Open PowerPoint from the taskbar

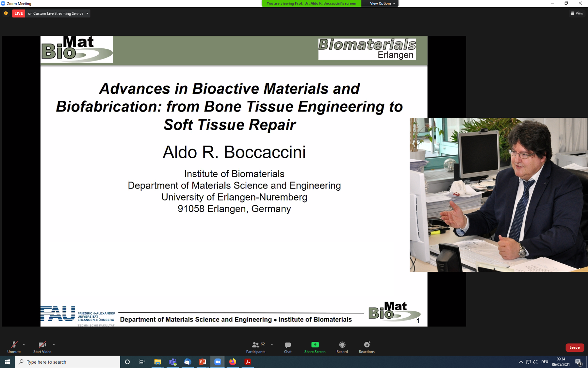tap(203, 362)
